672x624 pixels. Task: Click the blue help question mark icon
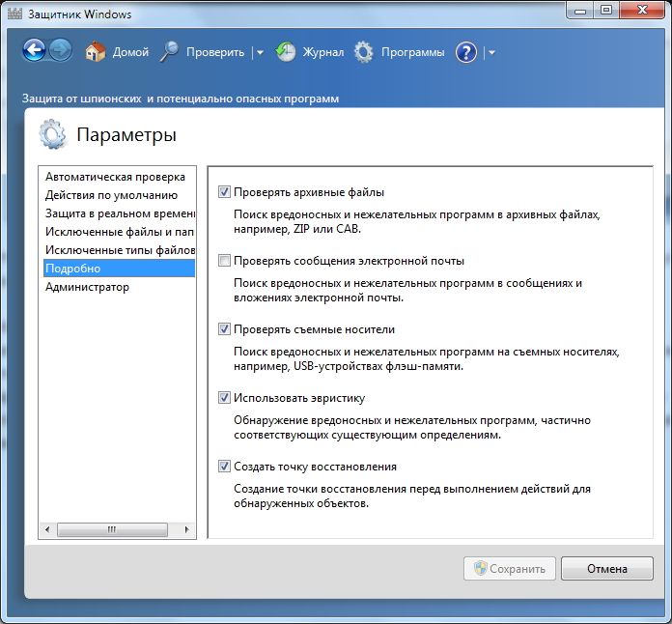pyautogui.click(x=466, y=52)
